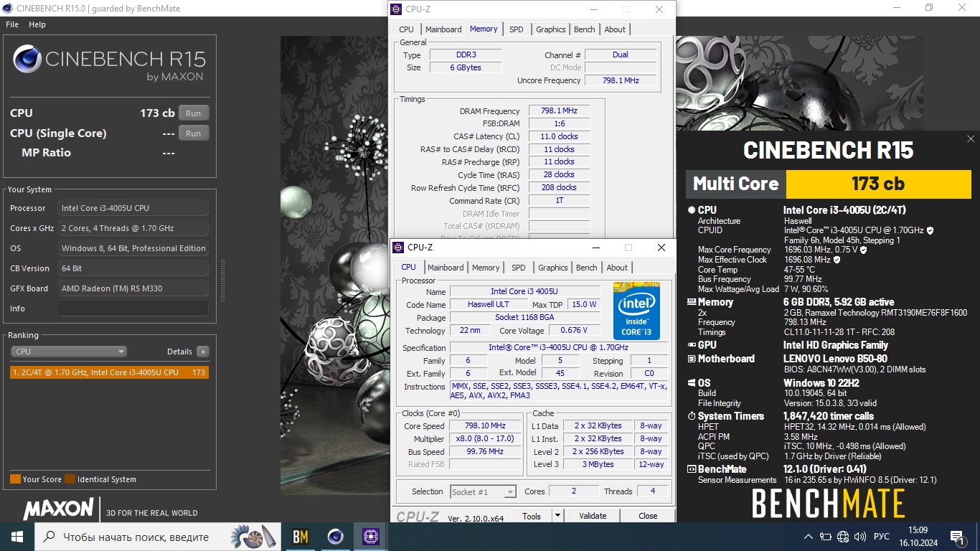
Task: Switch to Mainboard tab in Memory CPU-Z window
Action: tap(443, 29)
